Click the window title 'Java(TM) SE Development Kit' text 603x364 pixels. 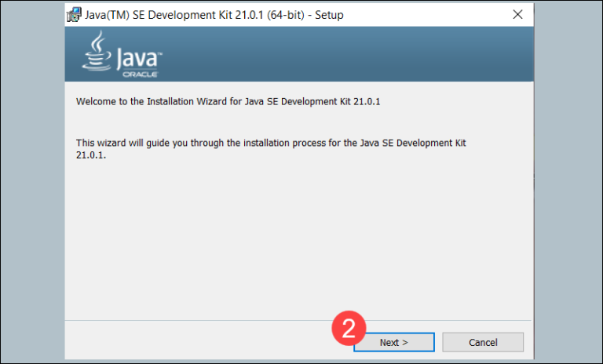tap(214, 15)
